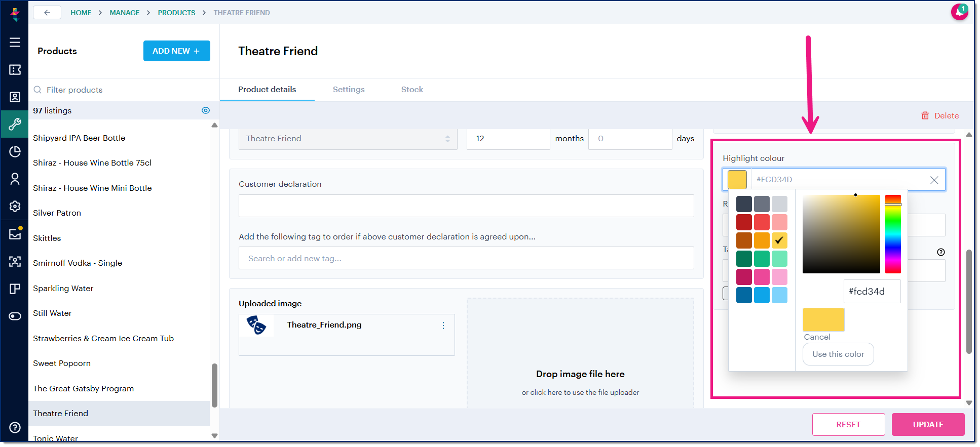Click the back arrow button
Screen dimensions: 980x447
pyautogui.click(x=47, y=13)
